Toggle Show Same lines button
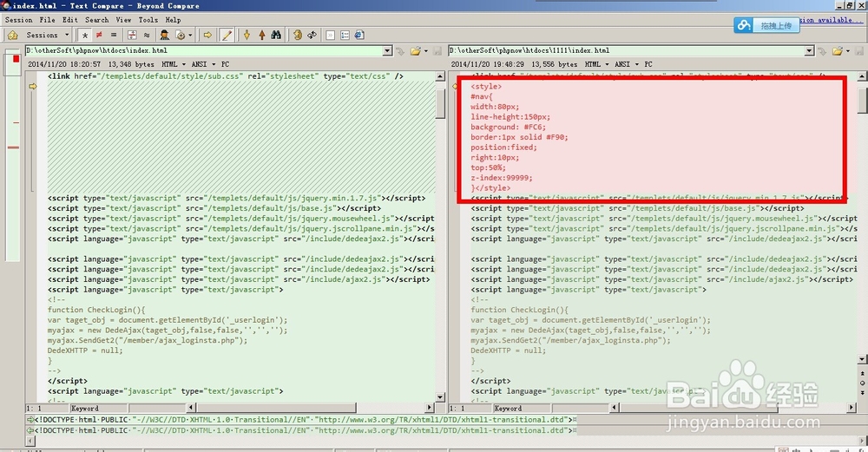868x452 pixels. point(114,35)
